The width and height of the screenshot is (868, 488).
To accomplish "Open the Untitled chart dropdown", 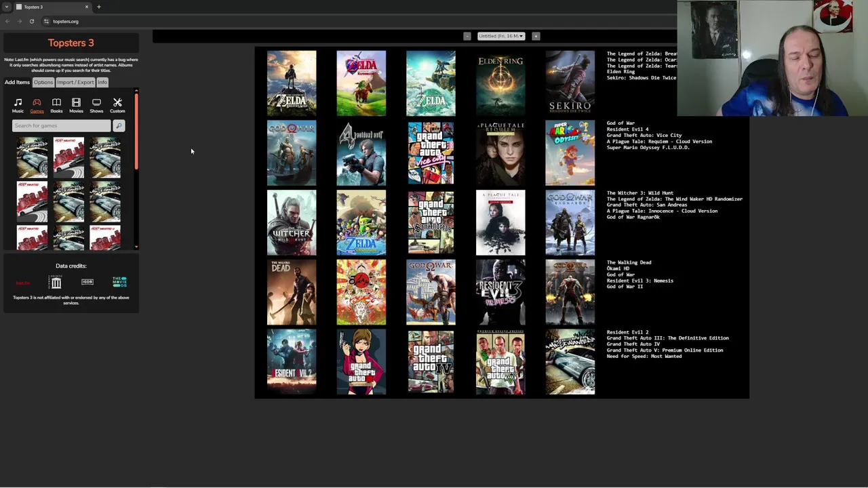I will click(500, 36).
